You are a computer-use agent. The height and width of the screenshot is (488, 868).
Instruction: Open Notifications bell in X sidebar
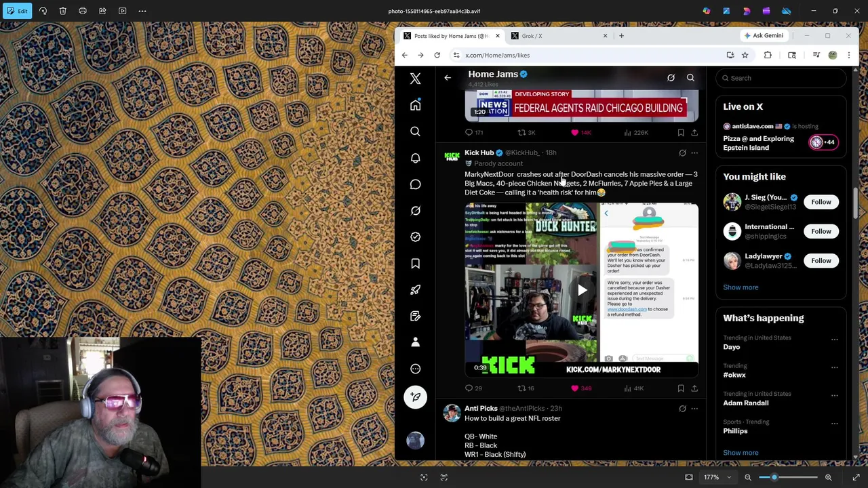pos(415,158)
